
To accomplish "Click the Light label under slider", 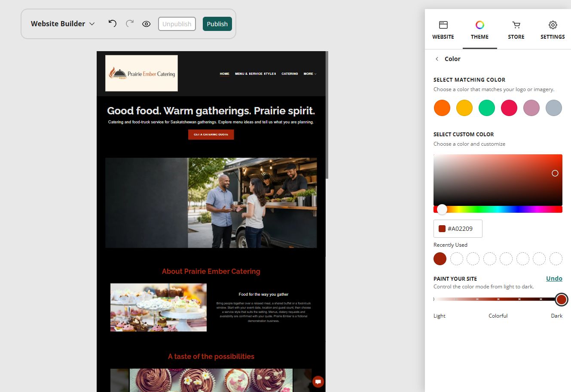I will [440, 316].
